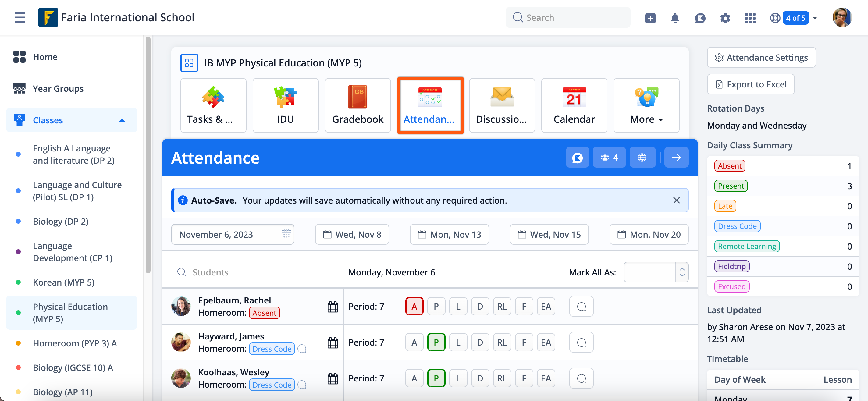Open the hamburger navigation menu
Viewport: 868px width, 401px height.
[20, 18]
